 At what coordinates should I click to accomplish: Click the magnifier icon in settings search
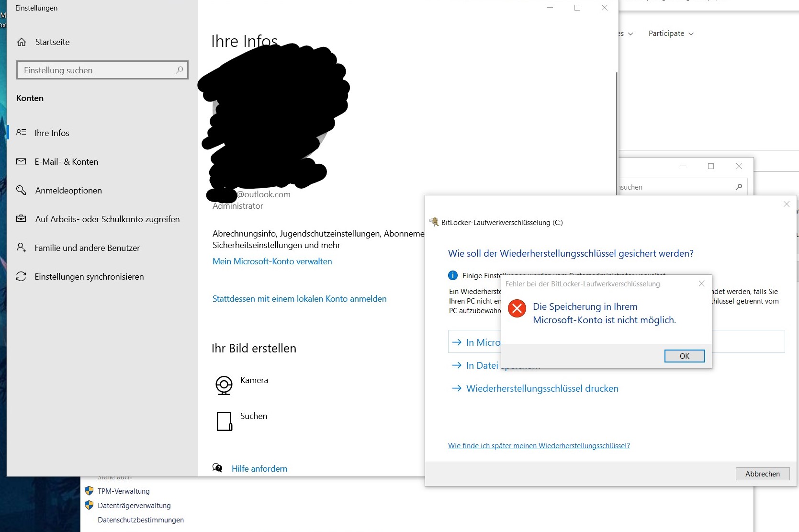click(180, 70)
